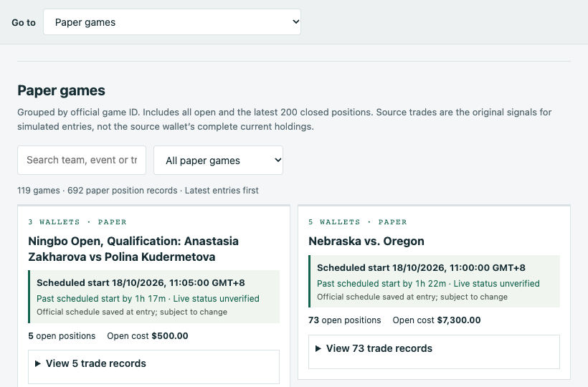
Task: Click the Go to label
Action: [24, 22]
